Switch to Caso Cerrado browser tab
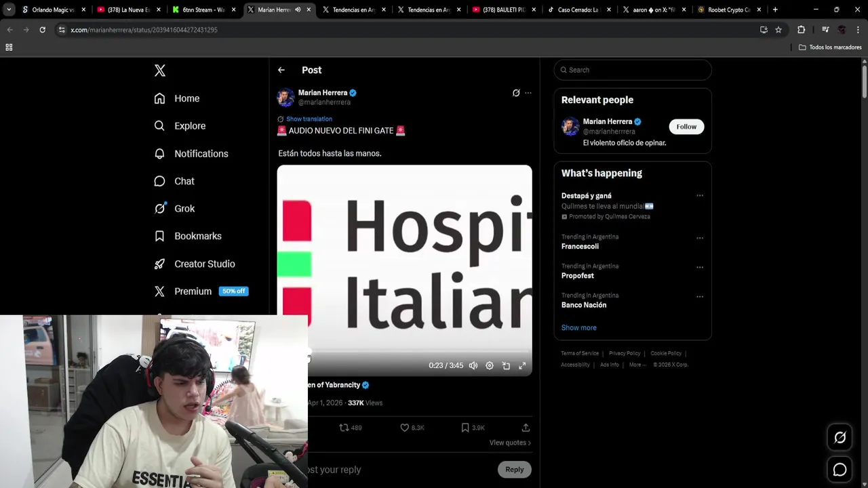Viewport: 868px width, 488px height. [x=580, y=9]
